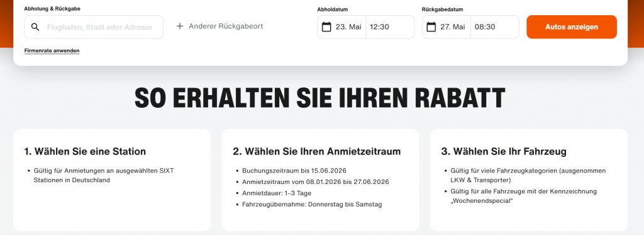Open the pickup time 12:30 selector
644x235 pixels.
[x=390, y=27]
